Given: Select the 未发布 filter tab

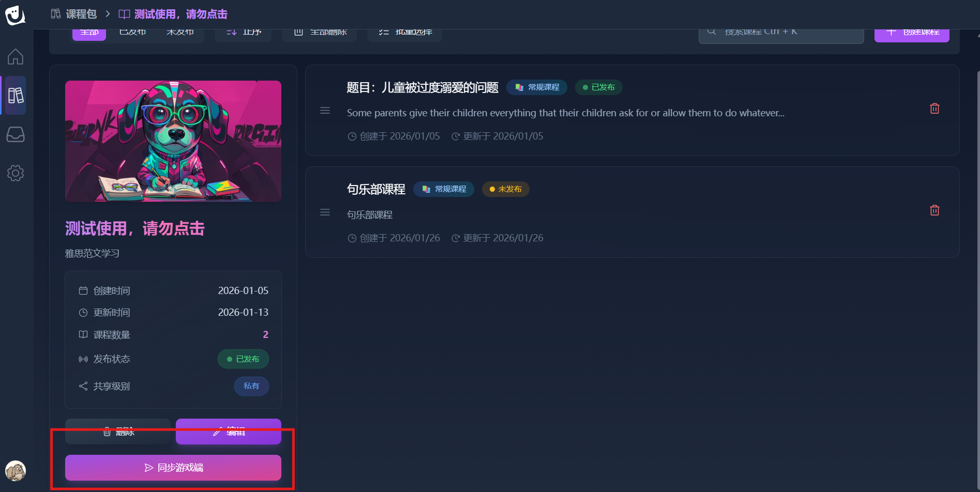Looking at the screenshot, I should tap(180, 34).
